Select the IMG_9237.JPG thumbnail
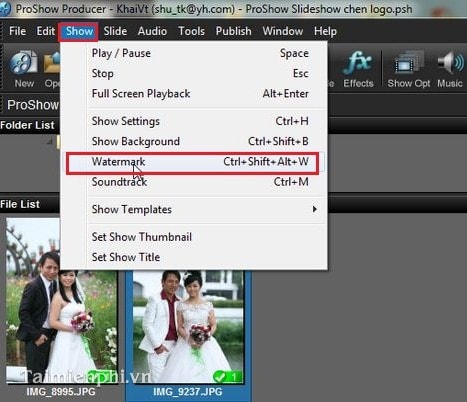The width and height of the screenshot is (467, 402). pyautogui.click(x=188, y=326)
